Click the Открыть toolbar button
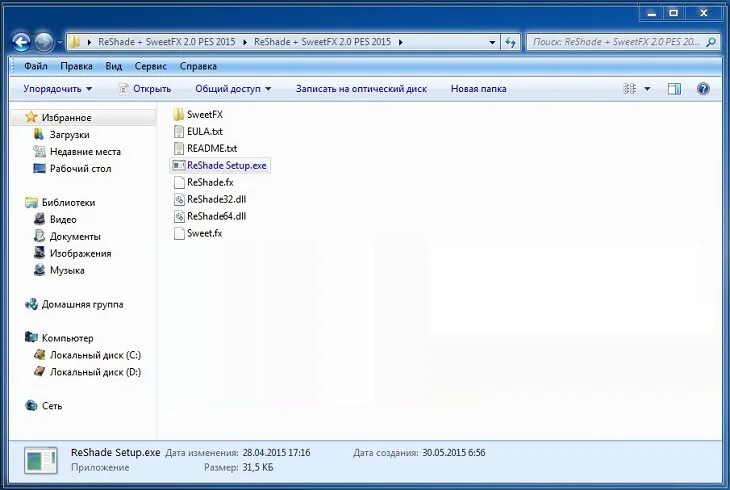 145,88
